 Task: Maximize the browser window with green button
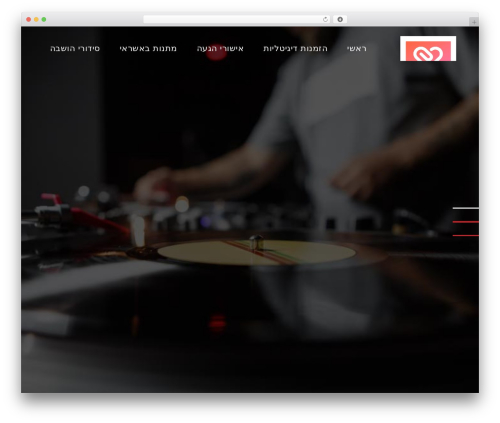click(44, 20)
